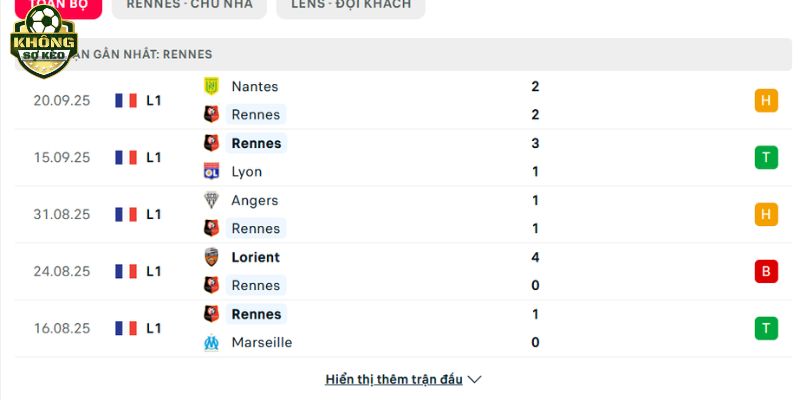Click the chevron arrow beside Hiển thị thêm trận đấu
The image size is (800, 400).
tap(474, 380)
